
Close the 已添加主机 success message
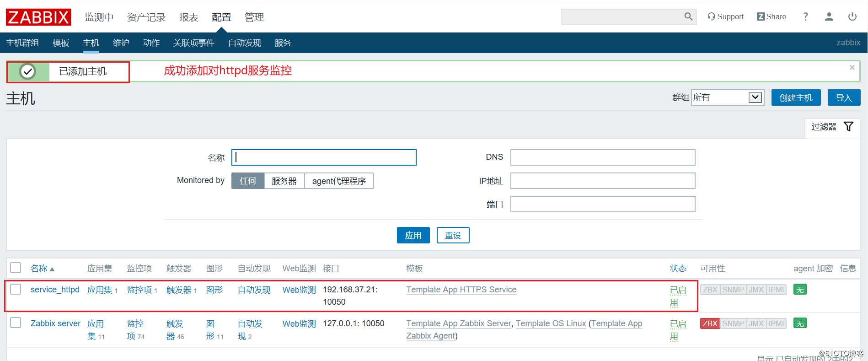click(852, 67)
